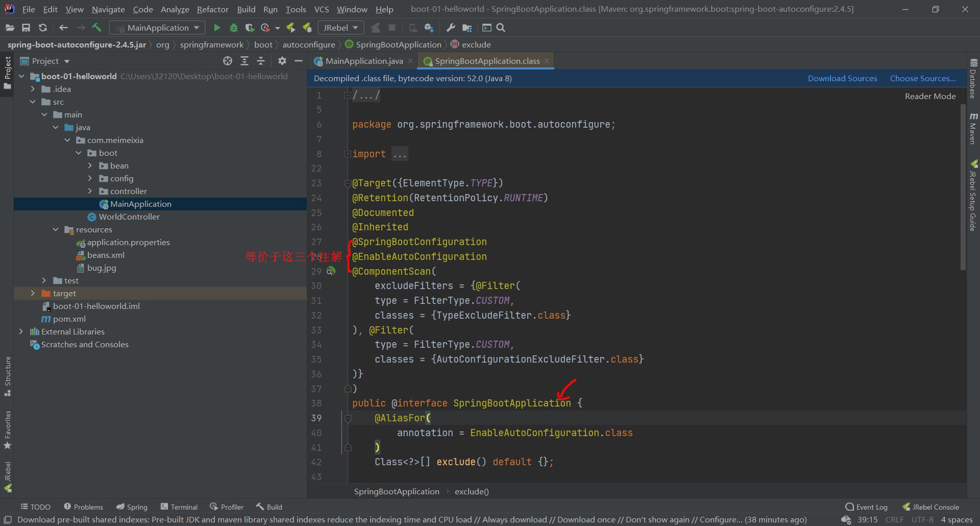Expand the .idea folder
Screen dimensions: 980x526
coord(33,89)
